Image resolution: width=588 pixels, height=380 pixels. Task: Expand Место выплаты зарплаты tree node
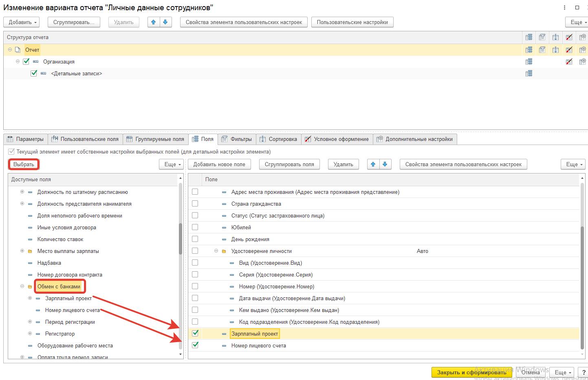(x=22, y=251)
